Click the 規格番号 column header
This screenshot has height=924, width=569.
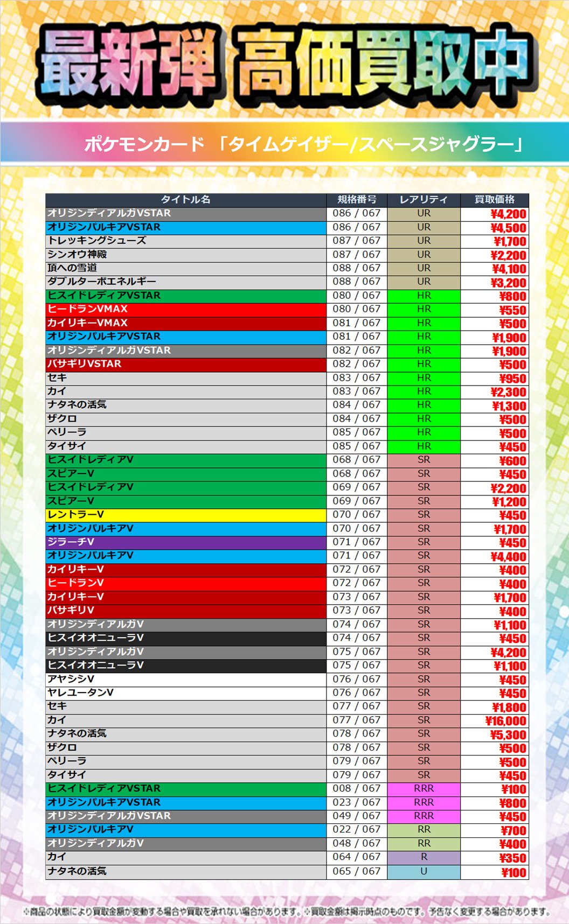tap(357, 200)
